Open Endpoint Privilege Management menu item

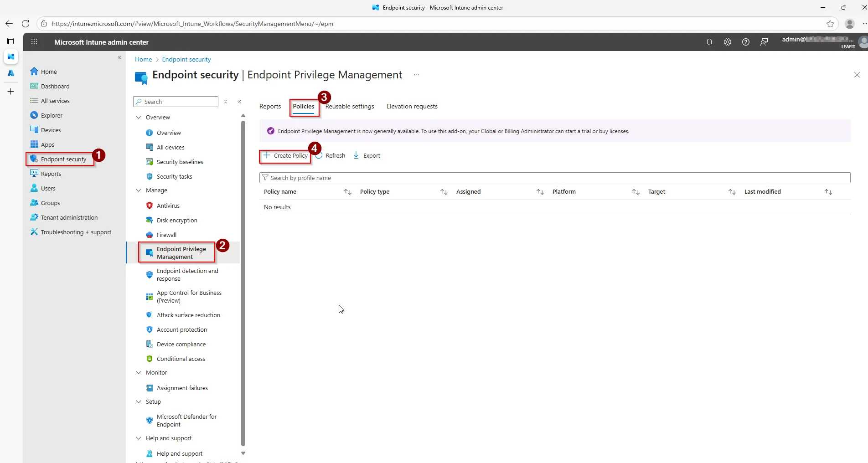coord(181,253)
